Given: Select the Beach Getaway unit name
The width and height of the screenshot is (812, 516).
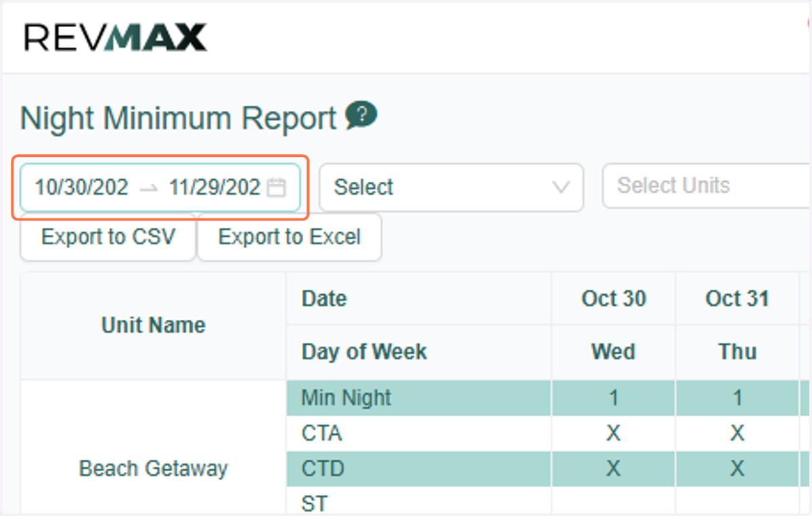Looking at the screenshot, I should 154,468.
